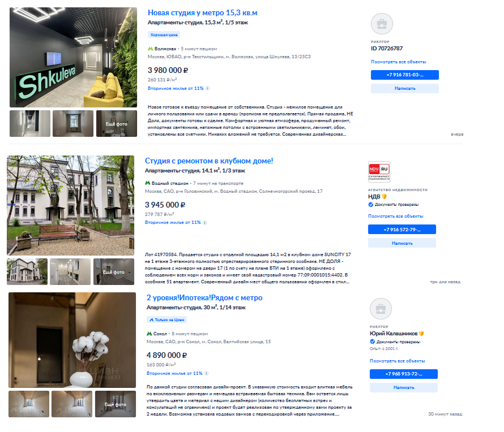Click info icon beside third listing's mortgage rate
The height and width of the screenshot is (432, 504).
click(206, 373)
